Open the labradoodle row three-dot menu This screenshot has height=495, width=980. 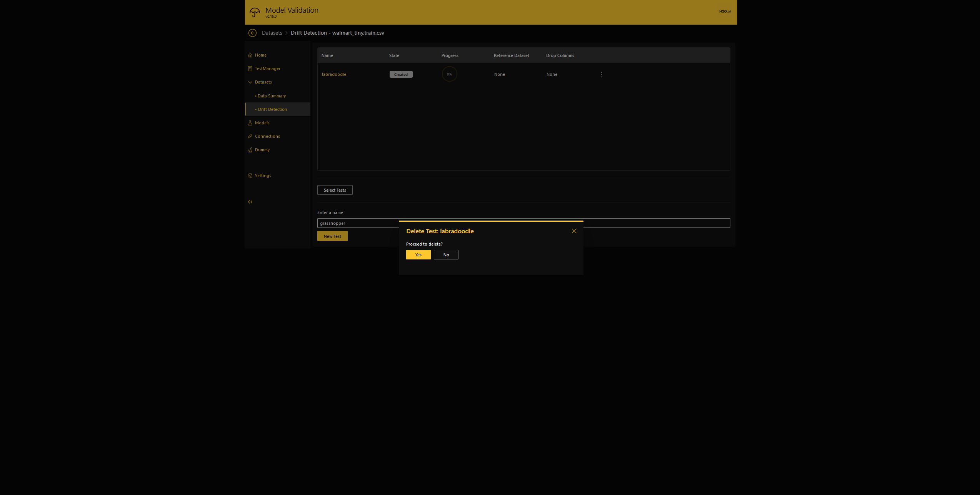pos(602,75)
